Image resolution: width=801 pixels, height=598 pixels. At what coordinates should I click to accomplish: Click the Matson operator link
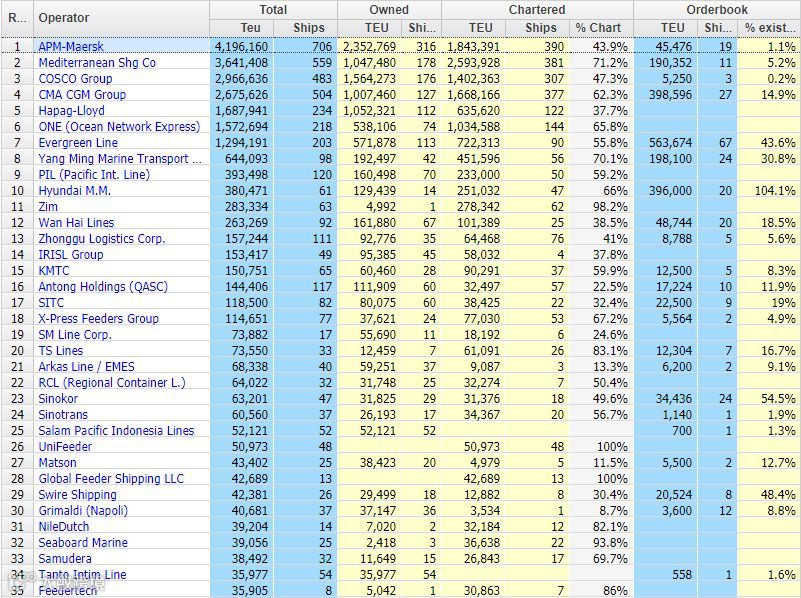pyautogui.click(x=58, y=463)
